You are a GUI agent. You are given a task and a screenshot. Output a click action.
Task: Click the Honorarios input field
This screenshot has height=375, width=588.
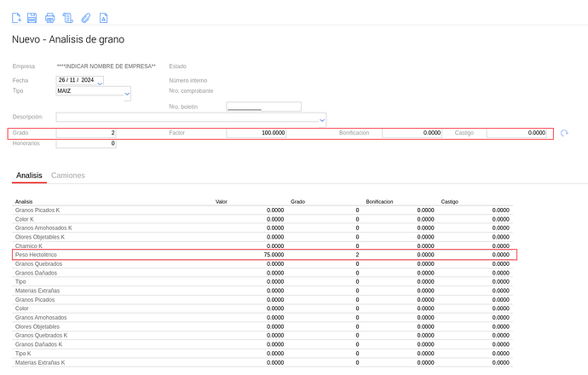[86, 143]
